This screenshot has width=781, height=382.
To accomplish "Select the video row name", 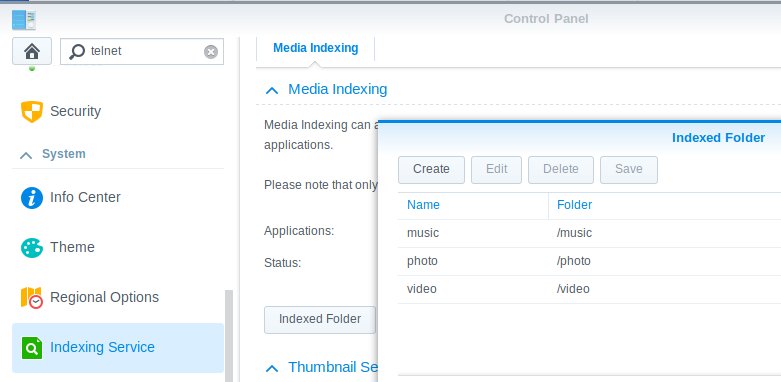I will point(421,289).
